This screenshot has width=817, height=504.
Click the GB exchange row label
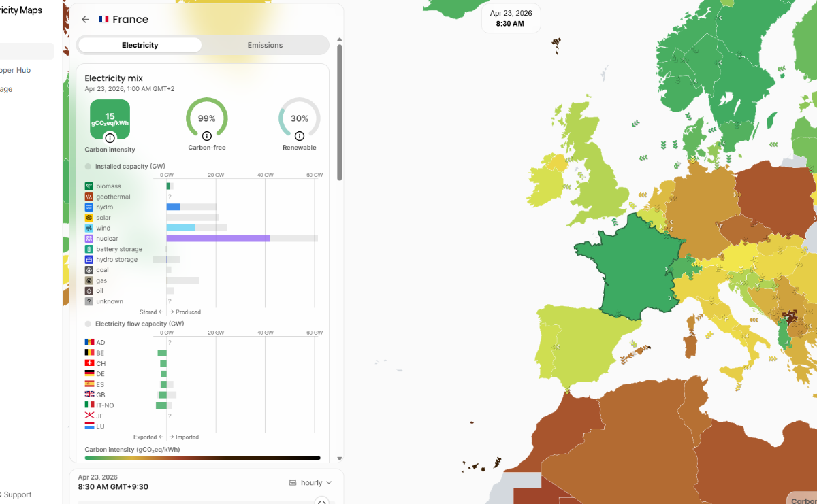click(x=100, y=395)
